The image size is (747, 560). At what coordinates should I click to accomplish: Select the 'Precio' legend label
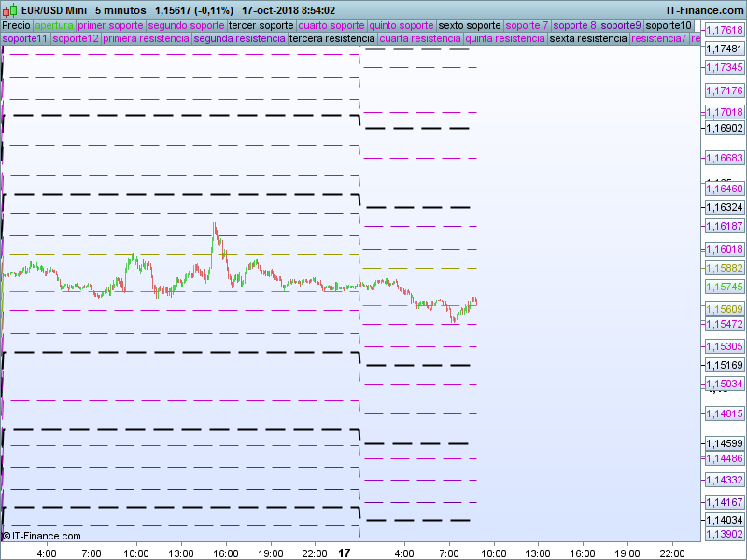[17, 25]
